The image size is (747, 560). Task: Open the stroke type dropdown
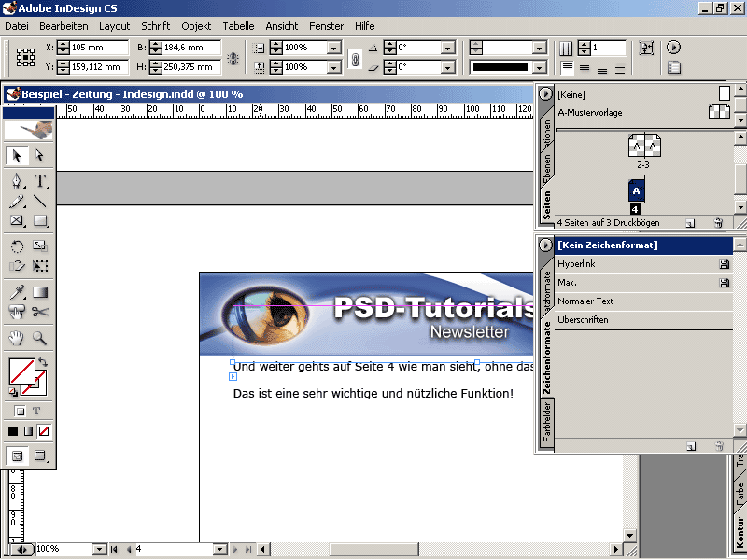[x=539, y=67]
